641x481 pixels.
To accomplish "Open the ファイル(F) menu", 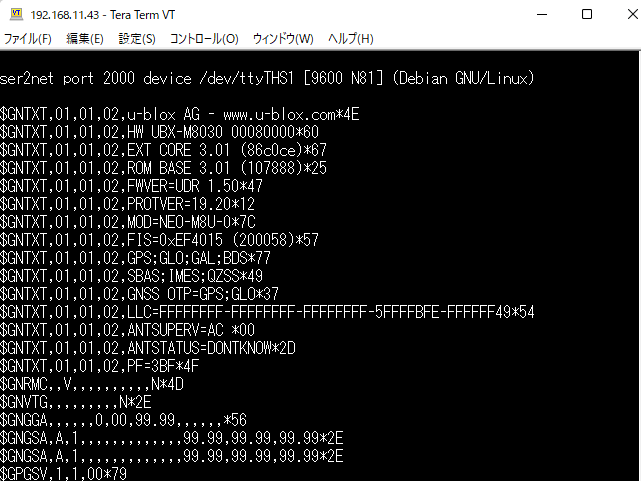I will [x=27, y=39].
